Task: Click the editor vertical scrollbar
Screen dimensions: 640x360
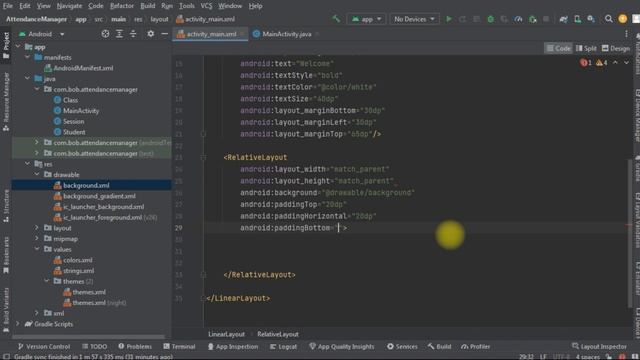Action: click(629, 233)
